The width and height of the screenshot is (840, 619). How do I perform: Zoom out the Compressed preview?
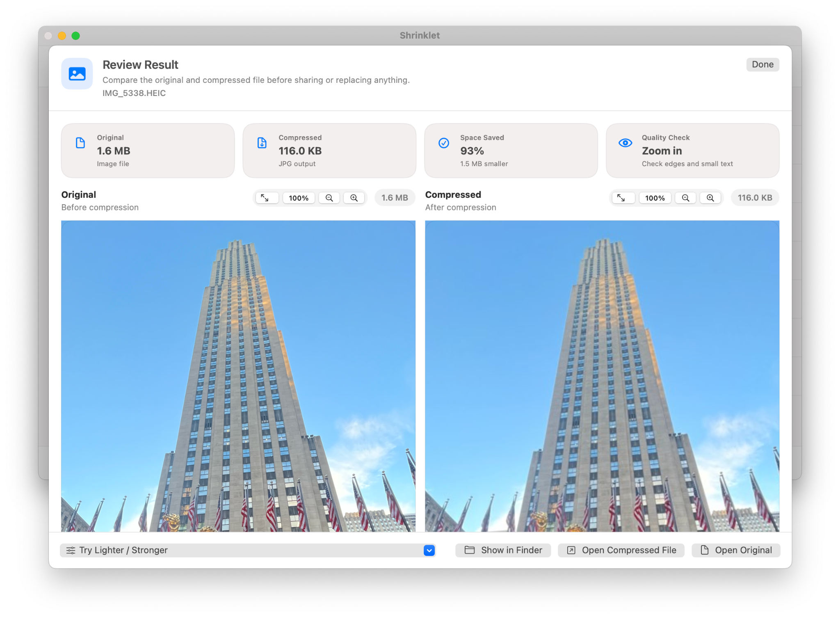(x=685, y=198)
